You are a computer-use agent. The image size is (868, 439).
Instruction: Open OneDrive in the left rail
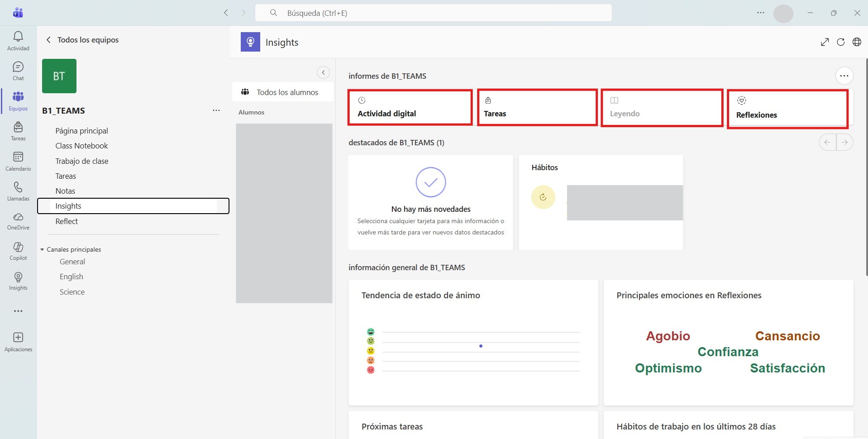(x=18, y=221)
